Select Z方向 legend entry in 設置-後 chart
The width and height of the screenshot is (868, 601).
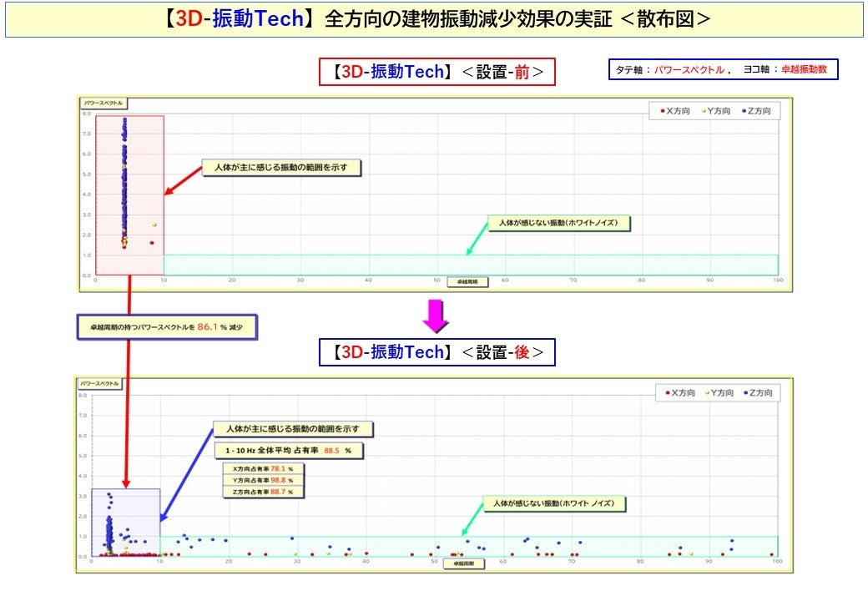point(758,392)
